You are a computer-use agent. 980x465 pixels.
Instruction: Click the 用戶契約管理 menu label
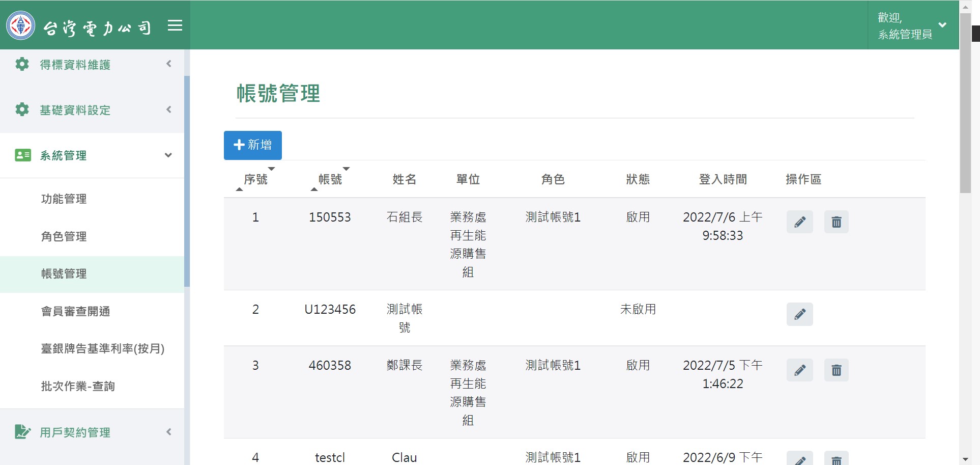coord(75,432)
